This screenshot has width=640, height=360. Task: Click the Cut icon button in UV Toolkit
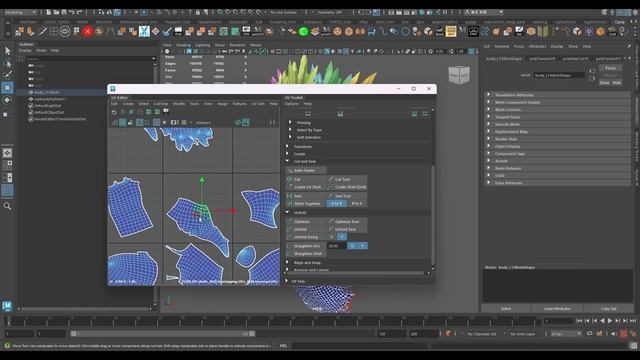pyautogui.click(x=289, y=179)
